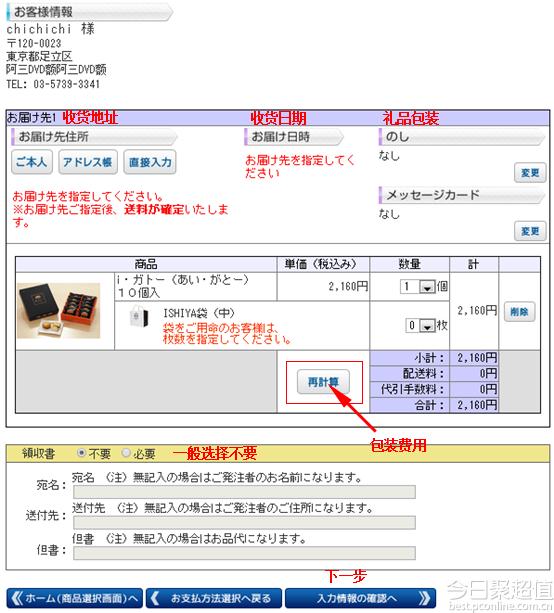The image size is (554, 613).
Task: Open the アドレス帳 address book button
Action: [x=88, y=161]
